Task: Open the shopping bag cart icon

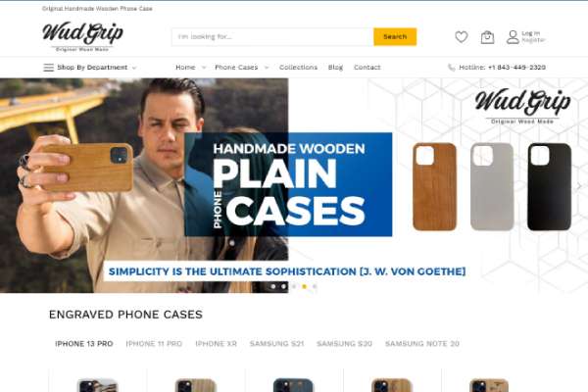Action: [x=487, y=37]
